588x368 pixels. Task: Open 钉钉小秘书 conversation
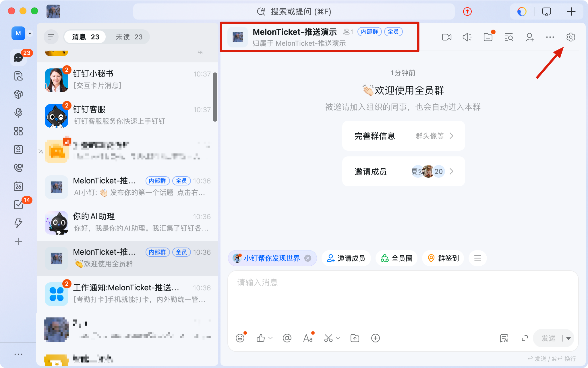point(127,80)
